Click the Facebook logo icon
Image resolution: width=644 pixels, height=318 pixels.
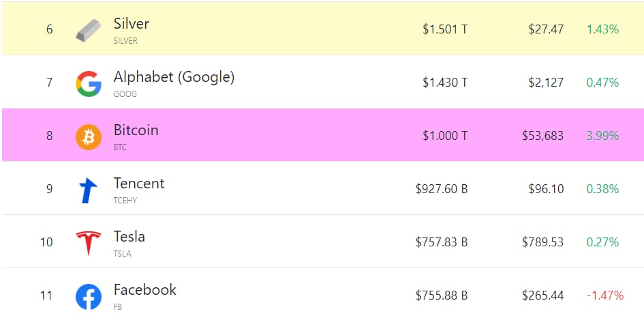[x=89, y=297]
